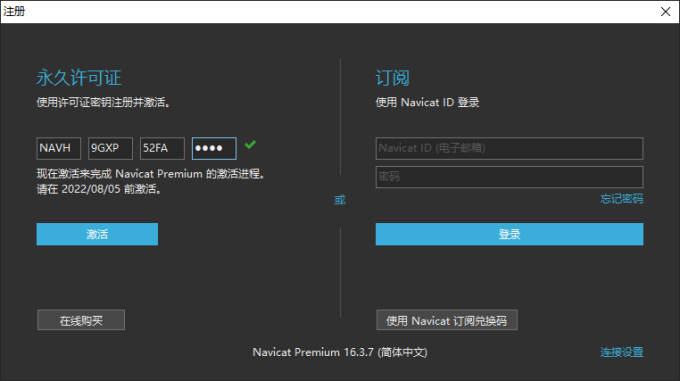The image size is (680, 381).
Task: Click the Navicat Premium 16.3.7 version text
Action: pos(340,352)
